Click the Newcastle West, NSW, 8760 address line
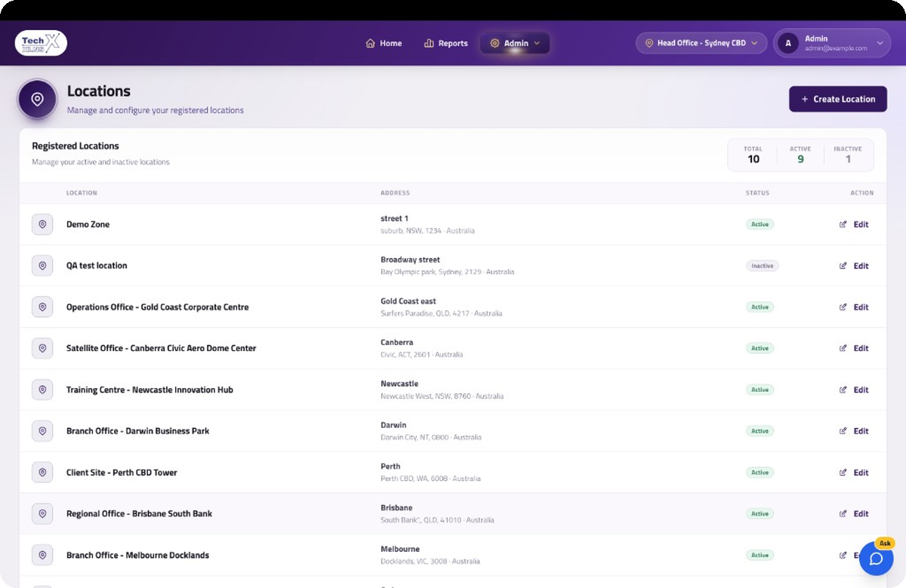The height and width of the screenshot is (588, 906). coord(442,396)
